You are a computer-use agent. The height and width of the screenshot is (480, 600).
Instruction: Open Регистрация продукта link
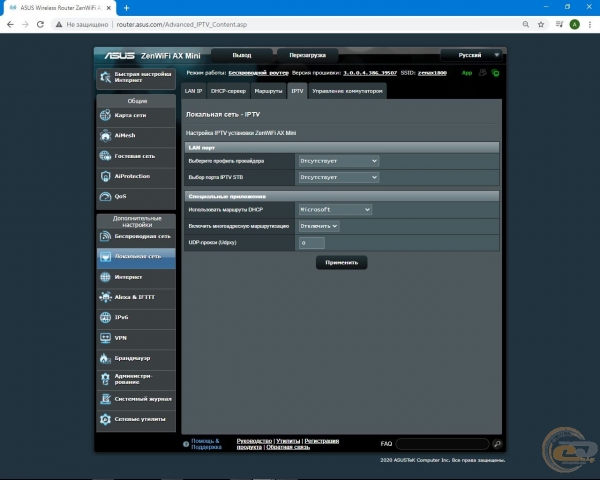click(321, 441)
